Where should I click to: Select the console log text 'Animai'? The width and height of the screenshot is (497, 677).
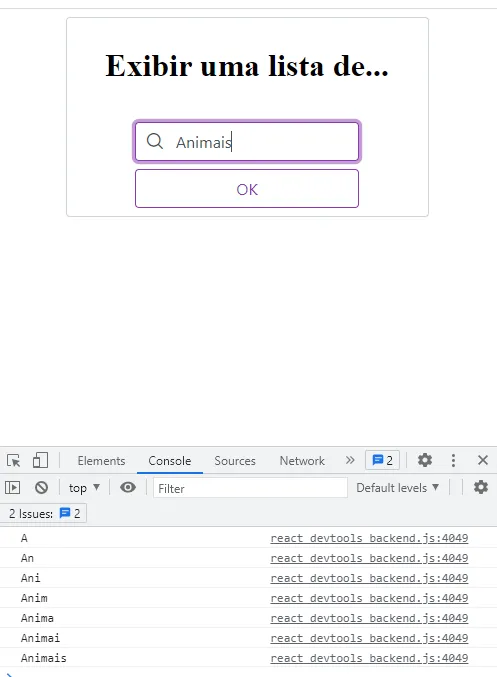40,638
